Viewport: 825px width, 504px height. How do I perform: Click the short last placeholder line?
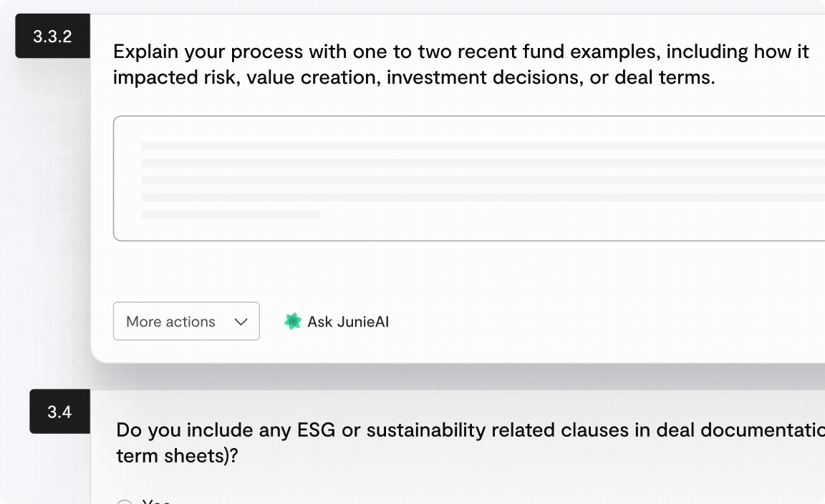pyautogui.click(x=231, y=214)
